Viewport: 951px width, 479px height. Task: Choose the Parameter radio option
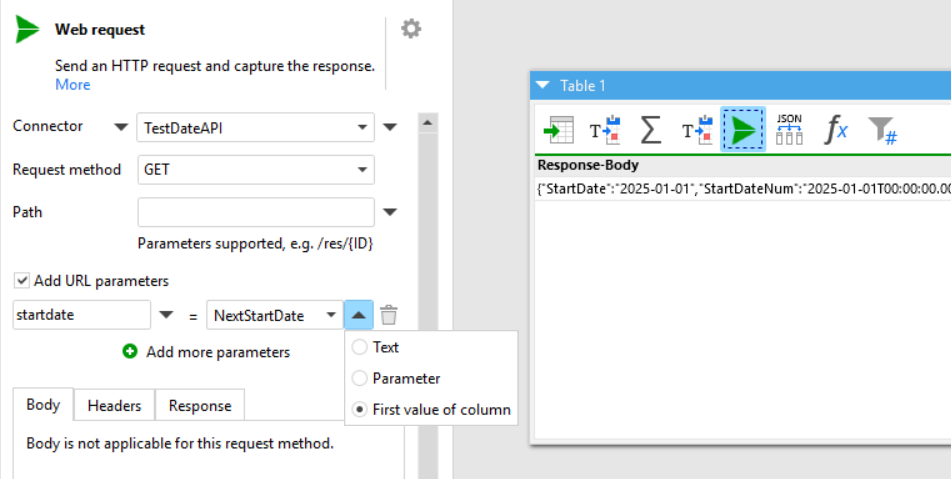tap(360, 379)
